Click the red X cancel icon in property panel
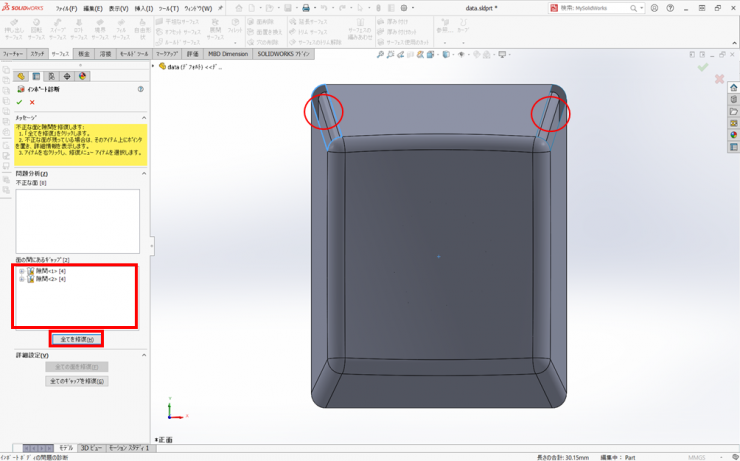 (32, 102)
